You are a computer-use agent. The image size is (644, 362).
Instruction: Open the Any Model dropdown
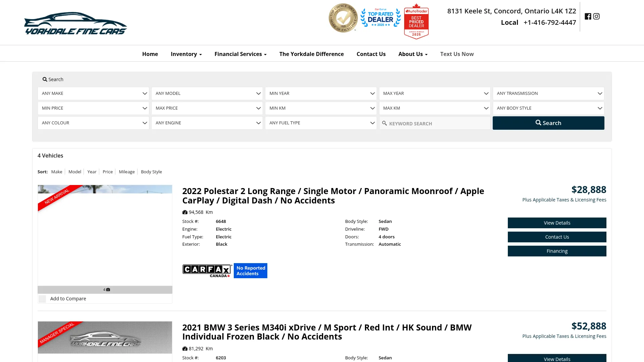[207, 94]
